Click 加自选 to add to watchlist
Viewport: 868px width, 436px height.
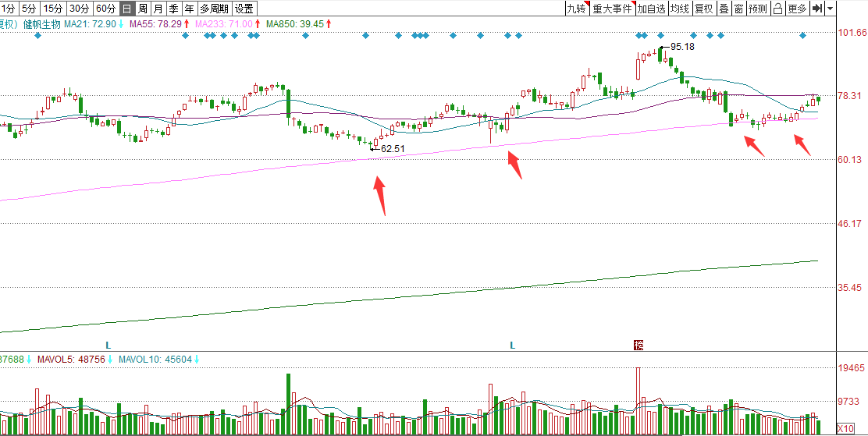pos(651,9)
